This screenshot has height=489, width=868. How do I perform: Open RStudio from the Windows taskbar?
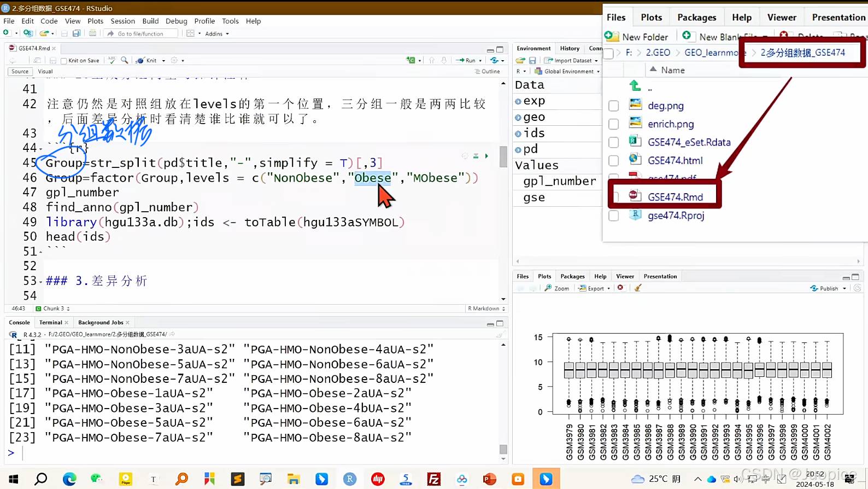pos(350,479)
